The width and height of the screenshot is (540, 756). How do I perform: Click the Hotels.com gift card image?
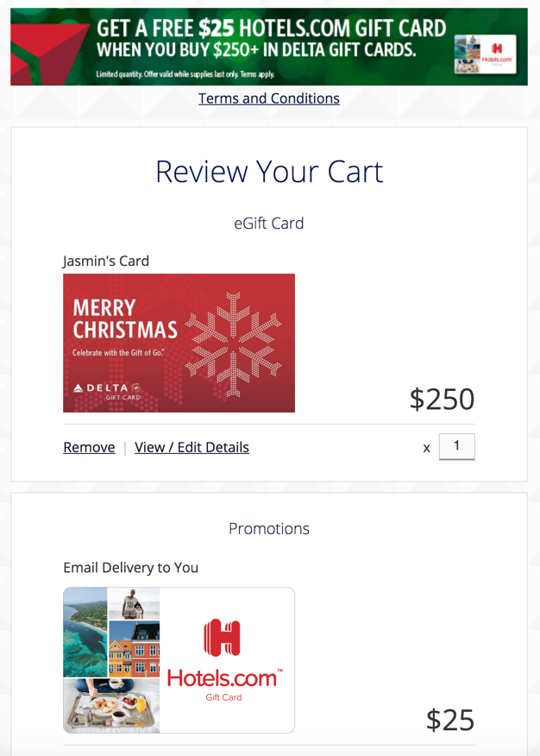click(x=179, y=660)
